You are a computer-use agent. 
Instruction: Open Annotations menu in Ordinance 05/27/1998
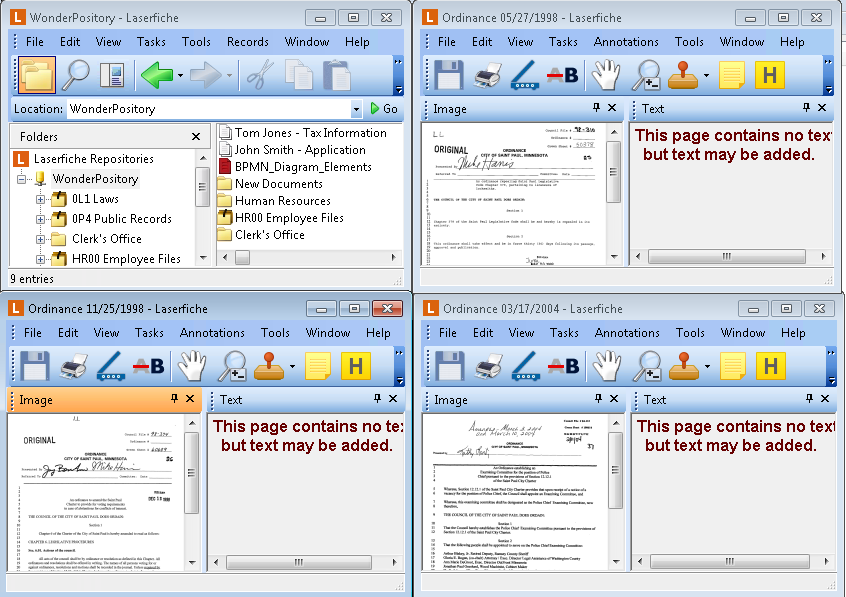(626, 42)
